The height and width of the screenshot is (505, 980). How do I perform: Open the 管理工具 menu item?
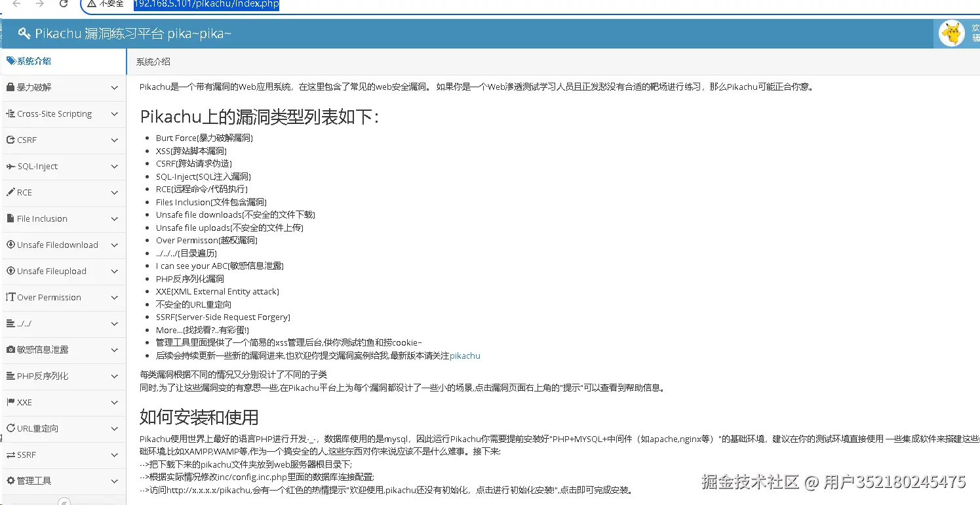tap(63, 481)
